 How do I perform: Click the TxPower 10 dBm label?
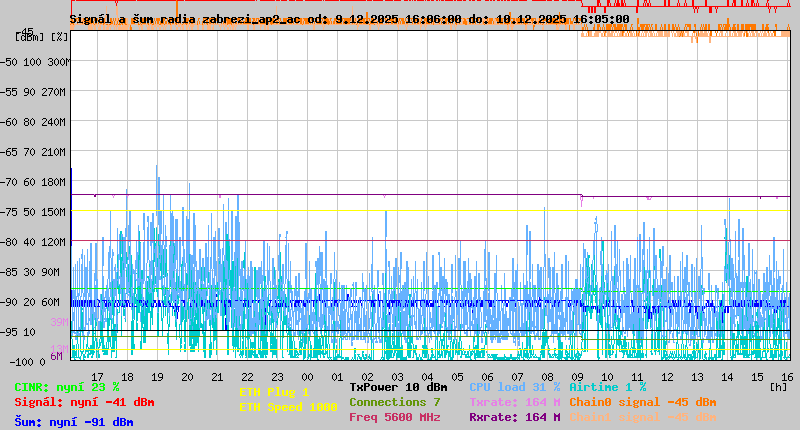coord(398,387)
